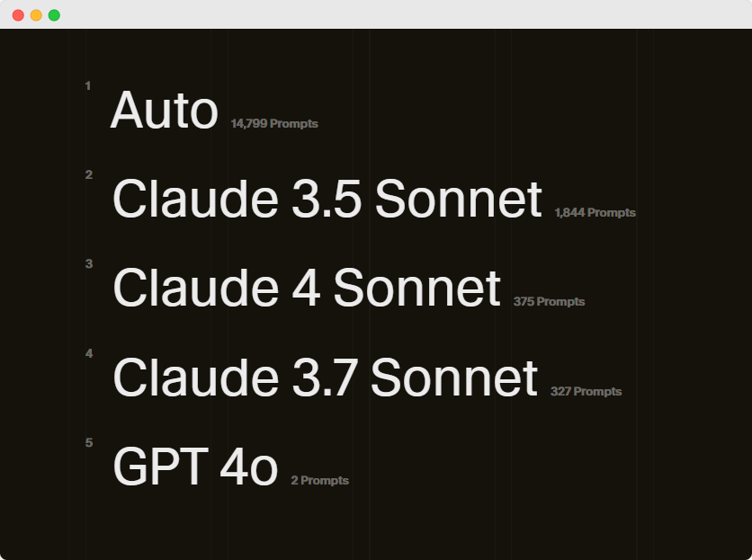Click the empty gray window title bar
This screenshot has height=560, width=752.
[405, 14]
